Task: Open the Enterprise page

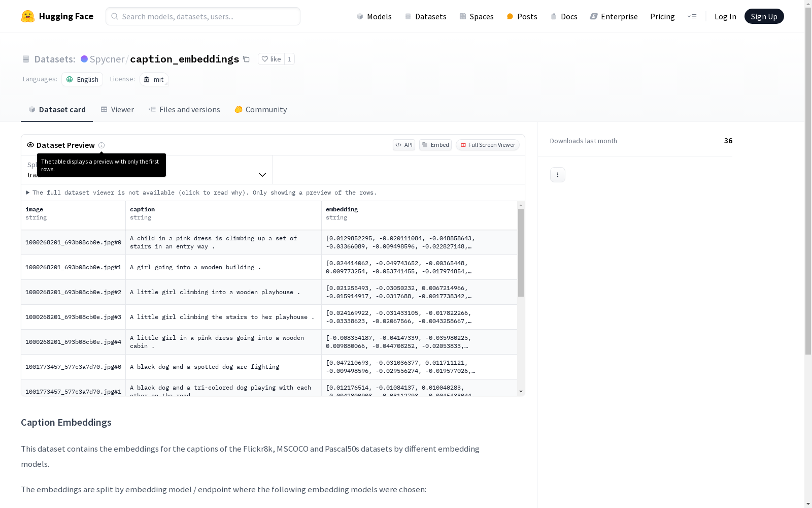Action: 614,16
